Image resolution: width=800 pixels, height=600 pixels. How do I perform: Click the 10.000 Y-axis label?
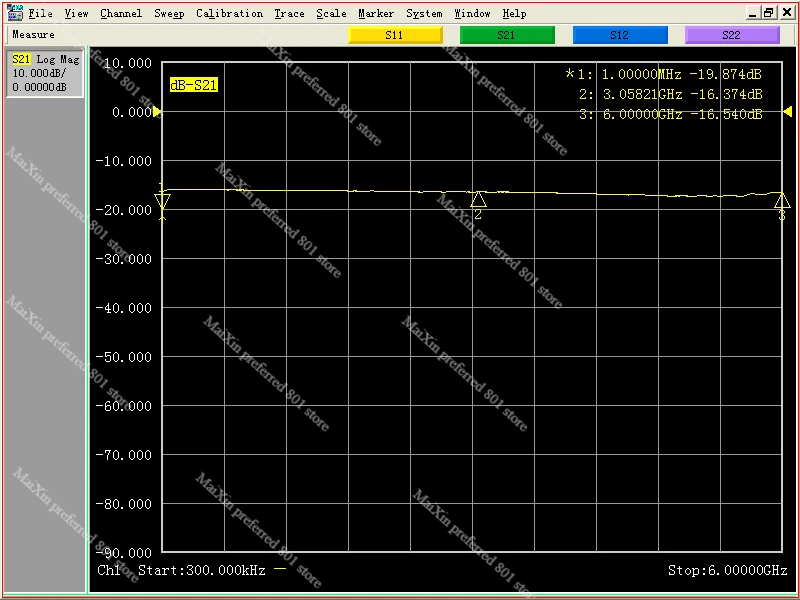click(x=128, y=63)
